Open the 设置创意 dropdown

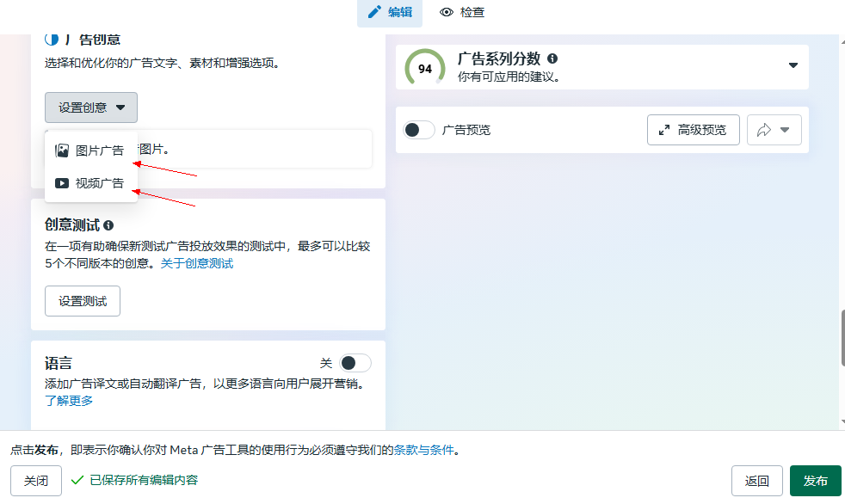[91, 108]
